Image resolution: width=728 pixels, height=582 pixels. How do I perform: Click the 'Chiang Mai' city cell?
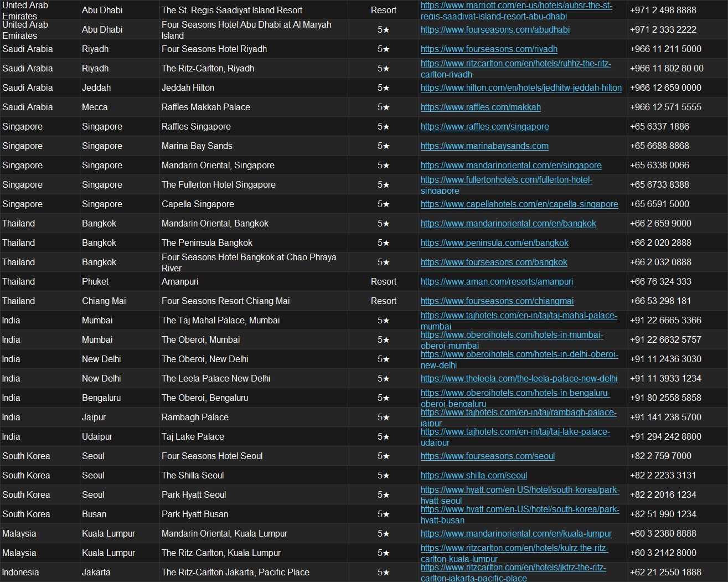coord(120,301)
